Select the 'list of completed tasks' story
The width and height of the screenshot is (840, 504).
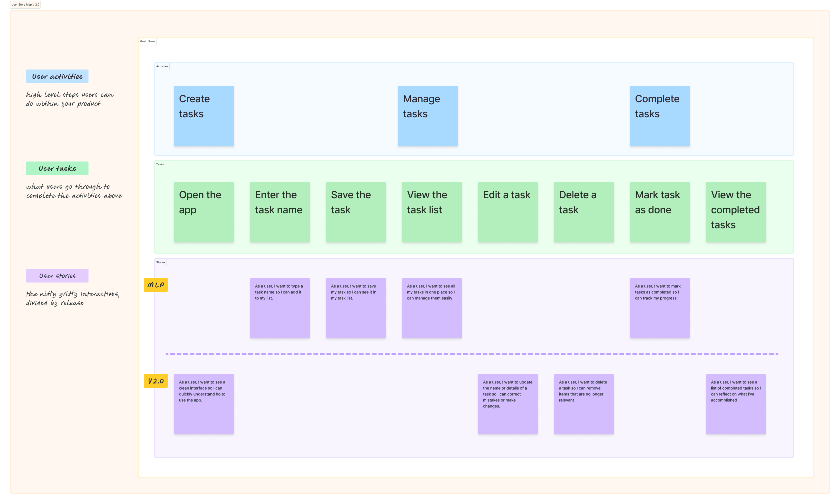(736, 404)
